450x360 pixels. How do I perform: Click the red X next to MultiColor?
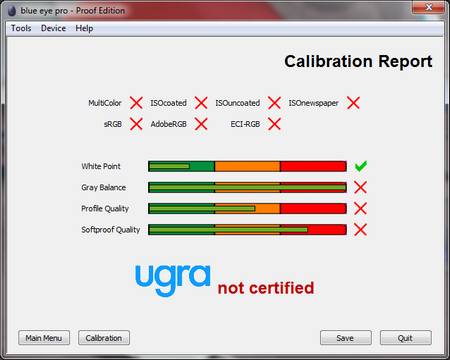pyautogui.click(x=136, y=103)
